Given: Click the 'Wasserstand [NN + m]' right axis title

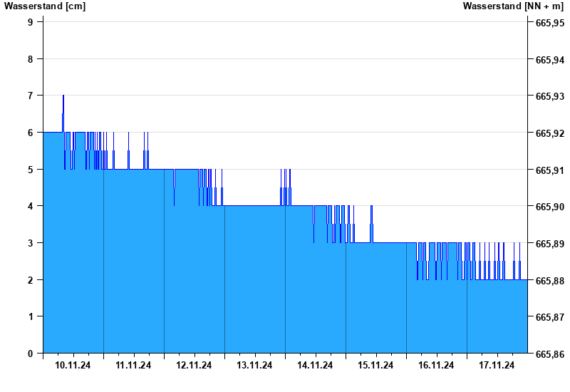Looking at the screenshot, I should click(513, 6).
